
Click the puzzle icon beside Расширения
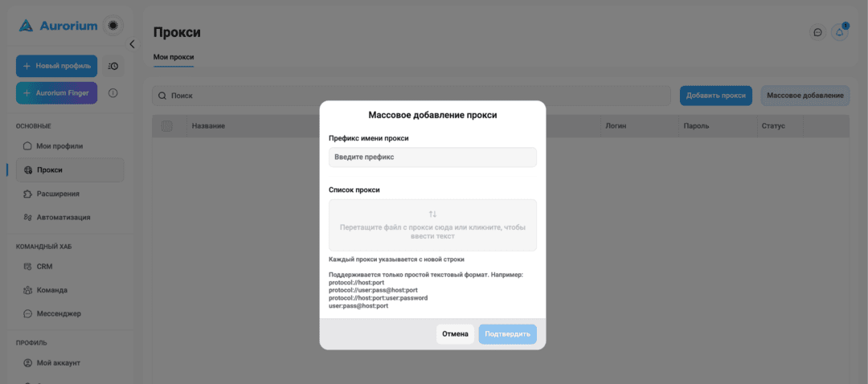point(27,194)
